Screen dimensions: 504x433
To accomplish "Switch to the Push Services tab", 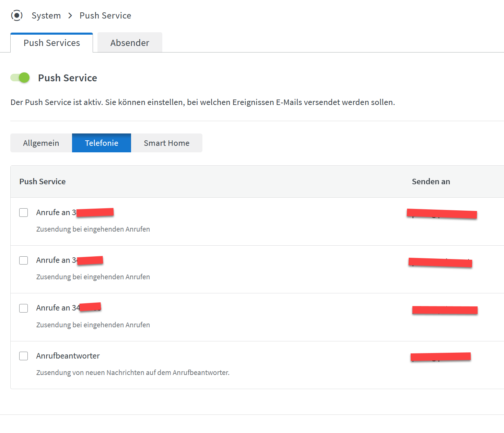I will [52, 43].
